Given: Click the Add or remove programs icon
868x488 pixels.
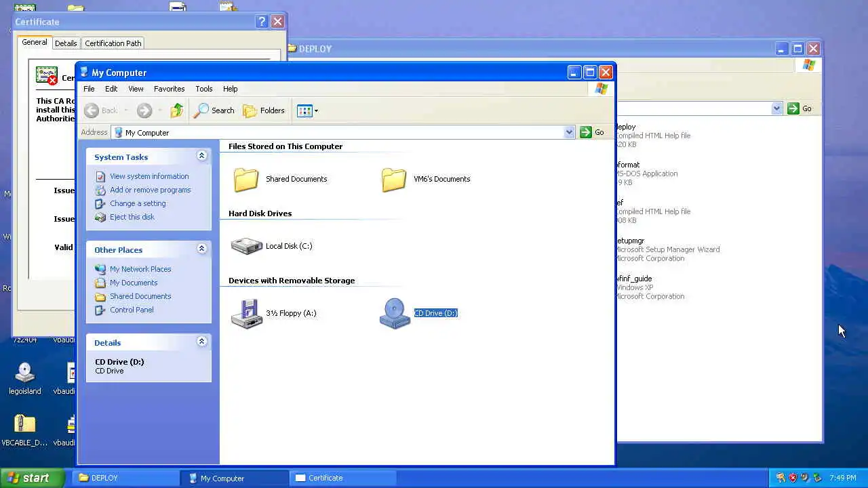Looking at the screenshot, I should [100, 190].
